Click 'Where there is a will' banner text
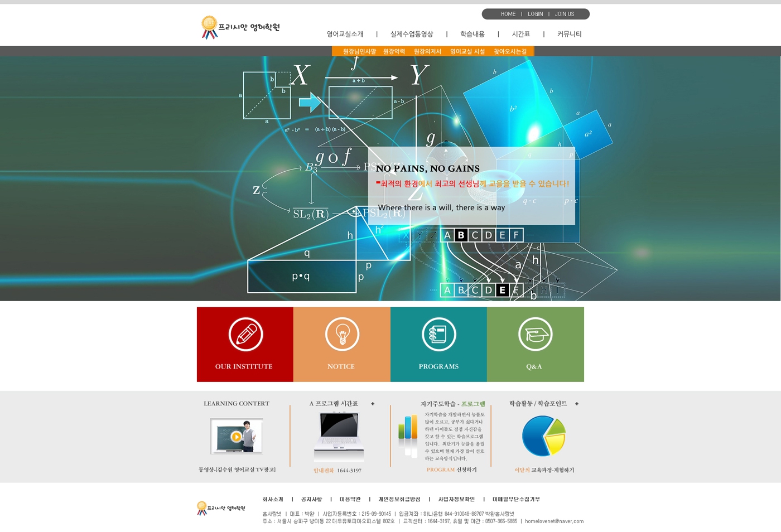This screenshot has height=532, width=781. pyautogui.click(x=441, y=207)
